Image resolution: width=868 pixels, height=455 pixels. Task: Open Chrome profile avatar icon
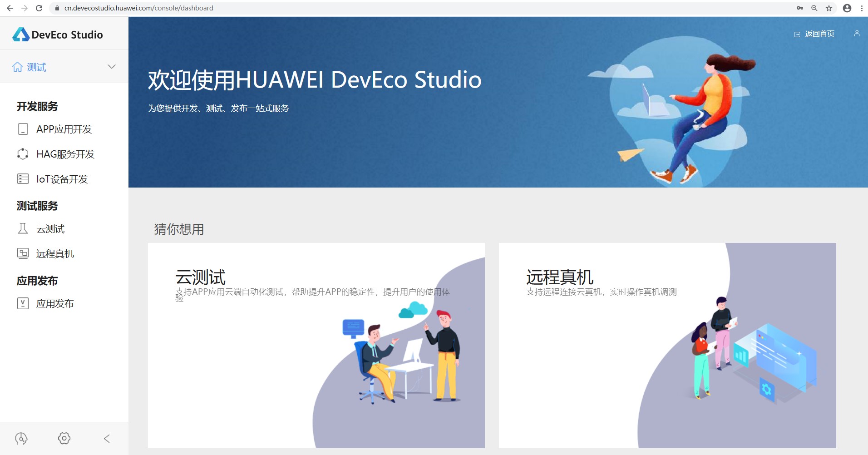847,8
